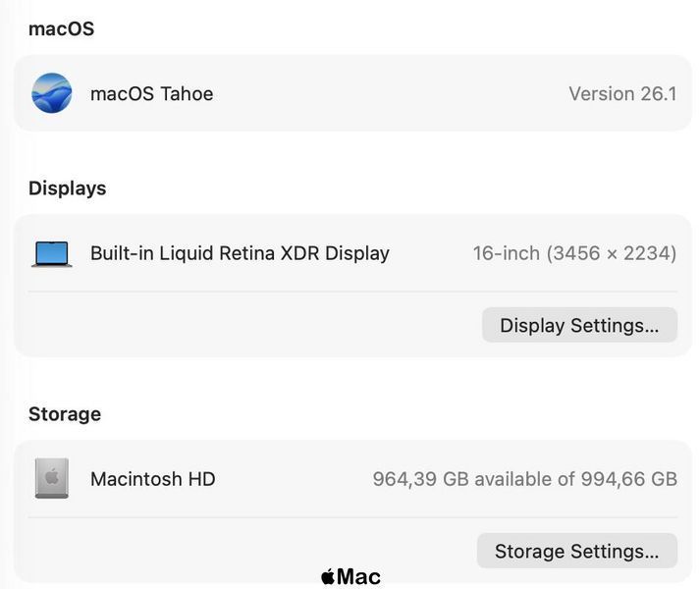Open Display Settings

click(579, 325)
